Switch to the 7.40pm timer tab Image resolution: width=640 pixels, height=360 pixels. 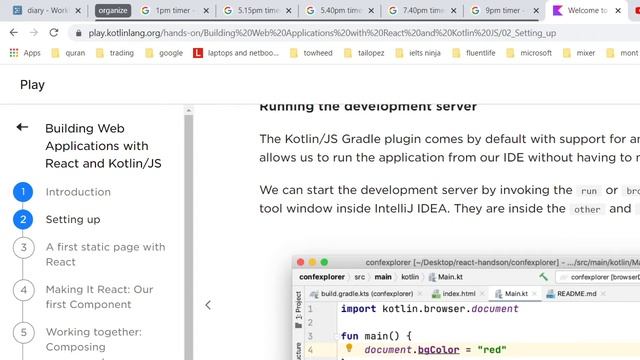point(422,11)
